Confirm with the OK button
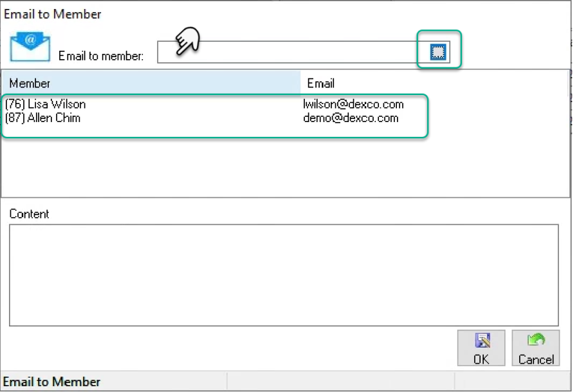 [481, 348]
